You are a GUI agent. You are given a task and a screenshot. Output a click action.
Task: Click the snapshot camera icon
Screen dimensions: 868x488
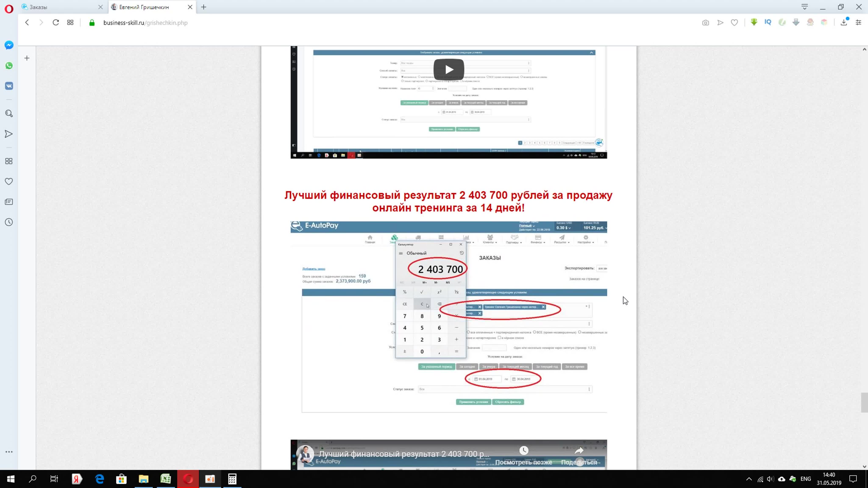(x=705, y=23)
